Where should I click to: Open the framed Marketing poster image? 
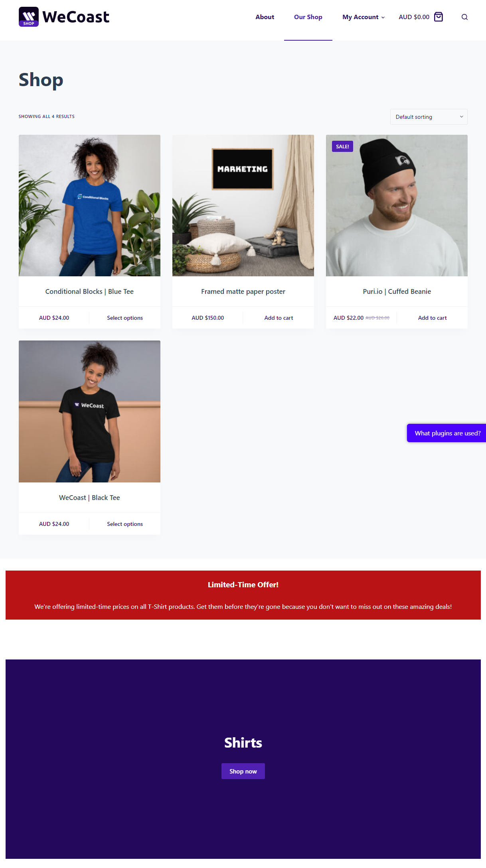pos(243,205)
